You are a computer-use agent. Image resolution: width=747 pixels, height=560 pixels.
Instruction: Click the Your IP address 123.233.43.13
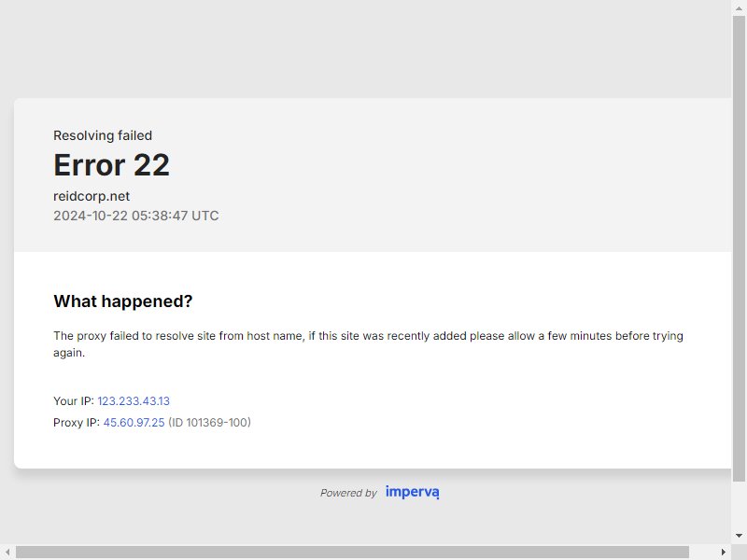pos(134,401)
